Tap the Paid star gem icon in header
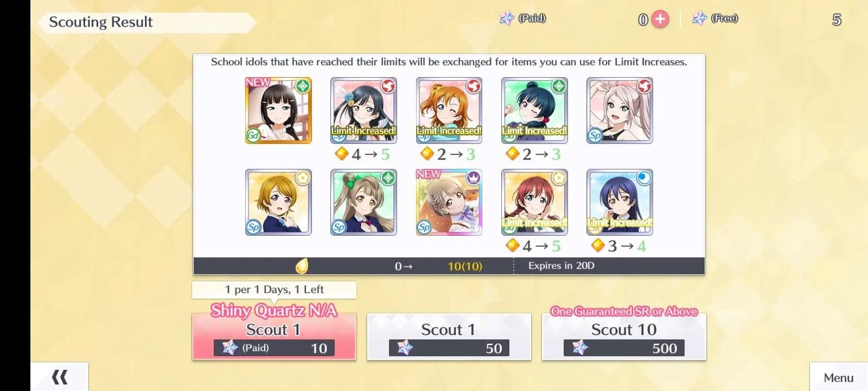The image size is (868, 391). point(507,18)
